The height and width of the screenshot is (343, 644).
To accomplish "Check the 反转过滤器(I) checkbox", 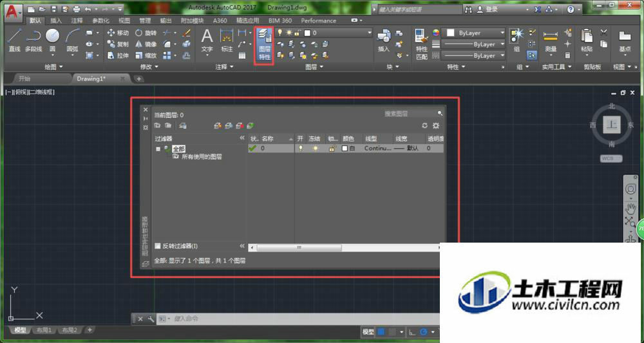I will coord(157,246).
